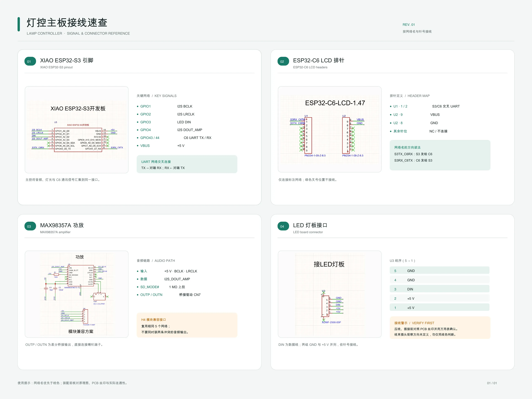Click the "网络名的方向读法" callout title
This screenshot has height=399, width=532.
point(407,147)
